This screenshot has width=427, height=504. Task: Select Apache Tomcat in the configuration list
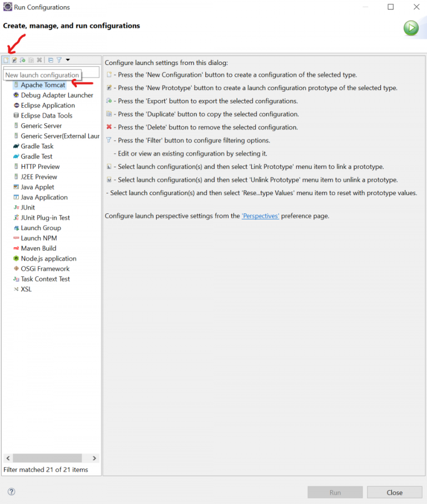(x=43, y=85)
